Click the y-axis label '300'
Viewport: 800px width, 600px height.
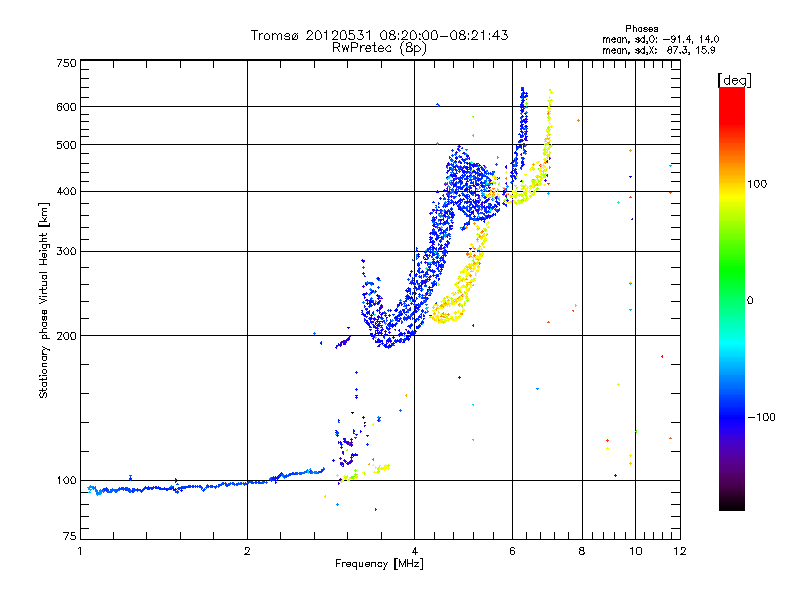[66, 252]
